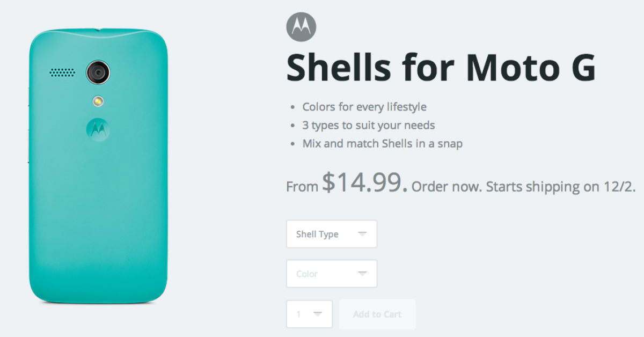Click "Mix and match Shells in a snap"
Viewport: 644px width, 337px height.
[382, 144]
